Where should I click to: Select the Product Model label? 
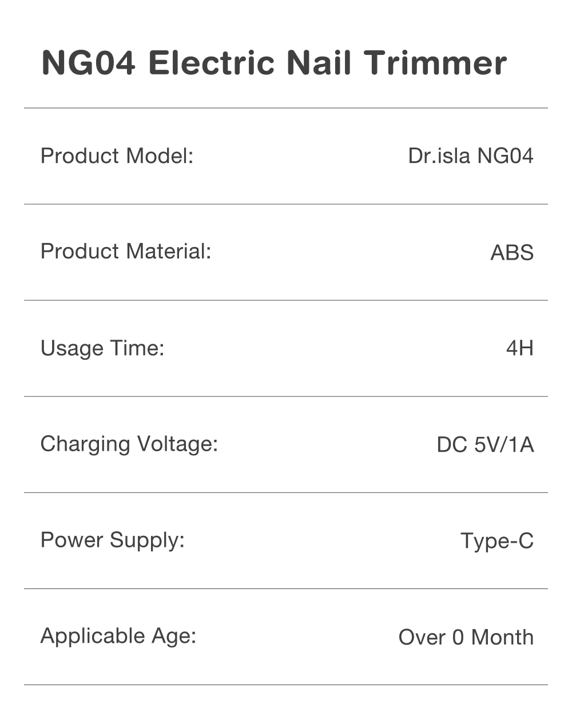click(117, 156)
